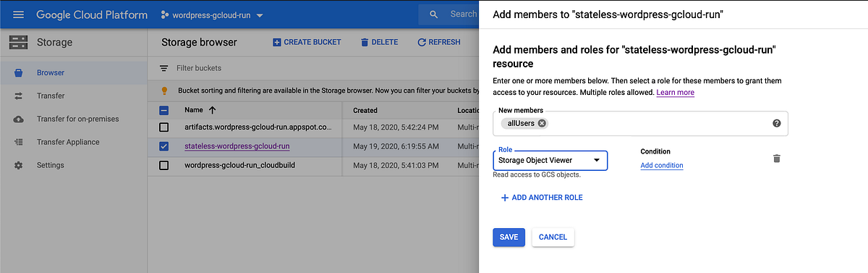Click the lightbulb tip icon
868x273 pixels.
[164, 91]
